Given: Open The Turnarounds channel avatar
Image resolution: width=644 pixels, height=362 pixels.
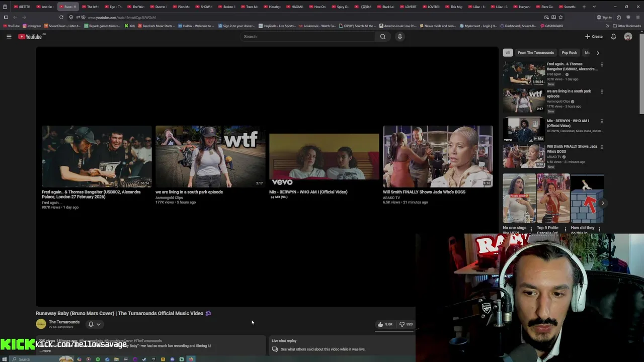Looking at the screenshot, I should pos(41,324).
